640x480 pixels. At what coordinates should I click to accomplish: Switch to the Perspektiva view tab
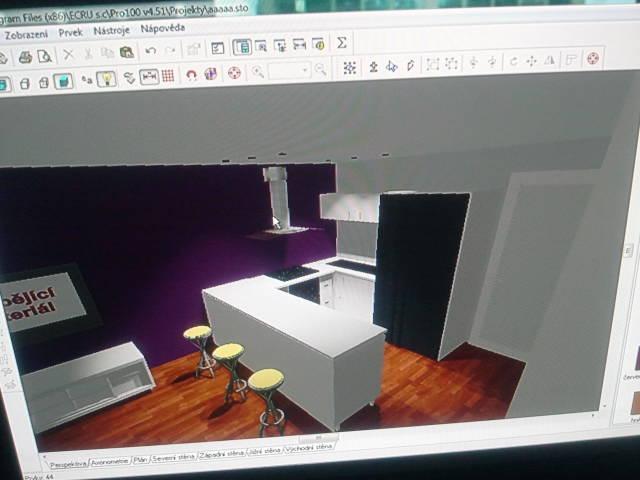pyautogui.click(x=66, y=464)
